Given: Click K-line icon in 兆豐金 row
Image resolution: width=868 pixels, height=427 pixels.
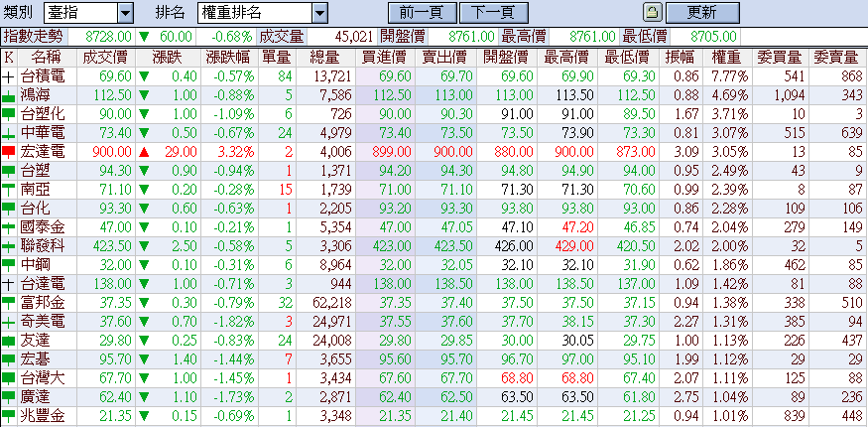Looking at the screenshot, I should pyautogui.click(x=8, y=416).
